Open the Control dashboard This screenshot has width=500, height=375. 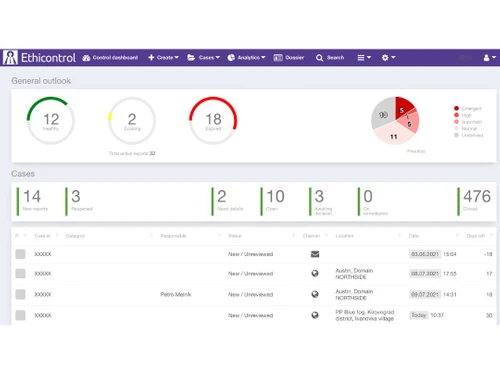(110, 58)
